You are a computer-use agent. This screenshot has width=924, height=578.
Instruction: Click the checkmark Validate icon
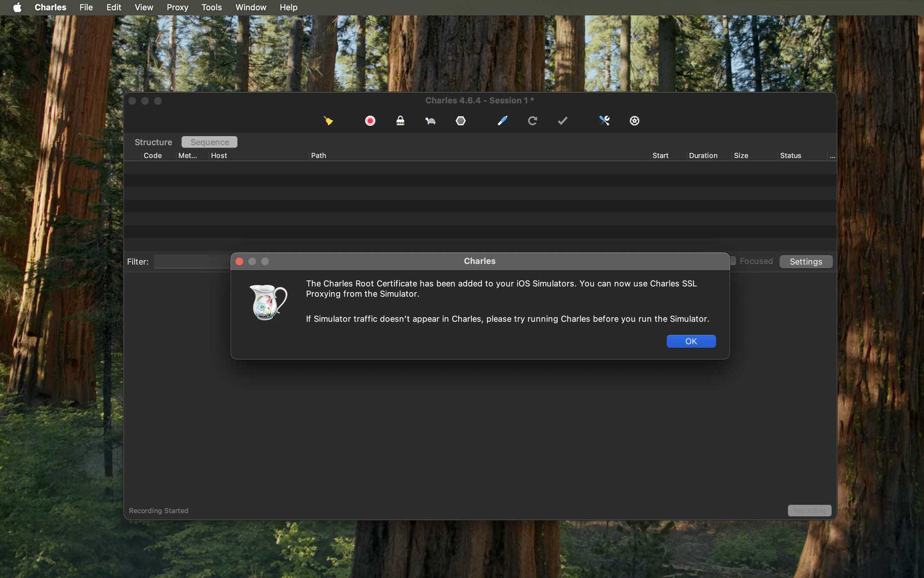tap(563, 121)
